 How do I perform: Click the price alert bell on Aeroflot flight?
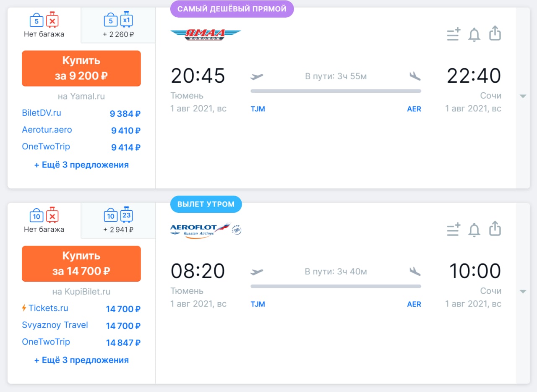(474, 230)
